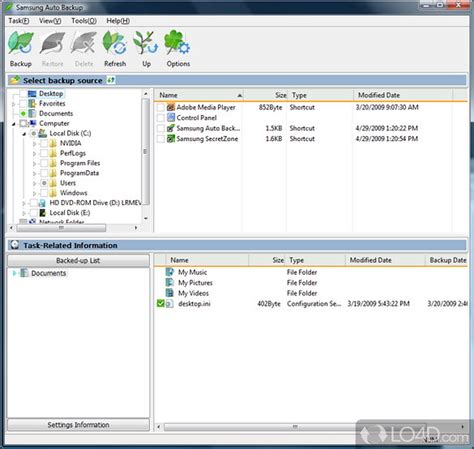Tick the Desktop tree checkbox
Image resolution: width=474 pixels, height=449 pixels.
(23, 94)
